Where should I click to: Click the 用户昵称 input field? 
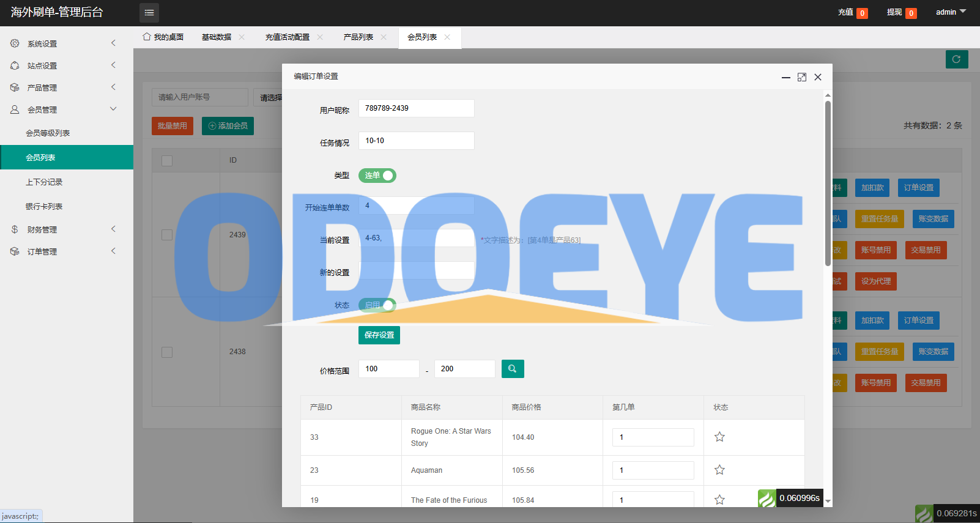[417, 108]
